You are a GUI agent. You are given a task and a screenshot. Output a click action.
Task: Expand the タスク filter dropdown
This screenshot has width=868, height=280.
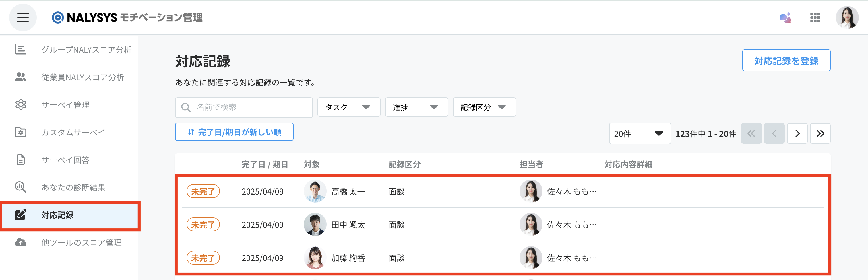[x=349, y=107]
